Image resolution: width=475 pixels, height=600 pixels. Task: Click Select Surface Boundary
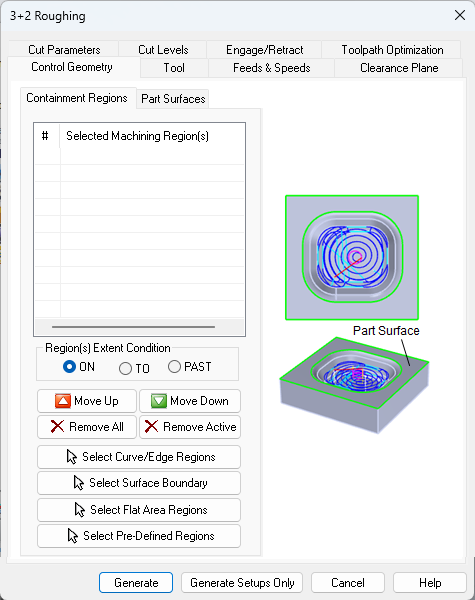click(x=139, y=483)
